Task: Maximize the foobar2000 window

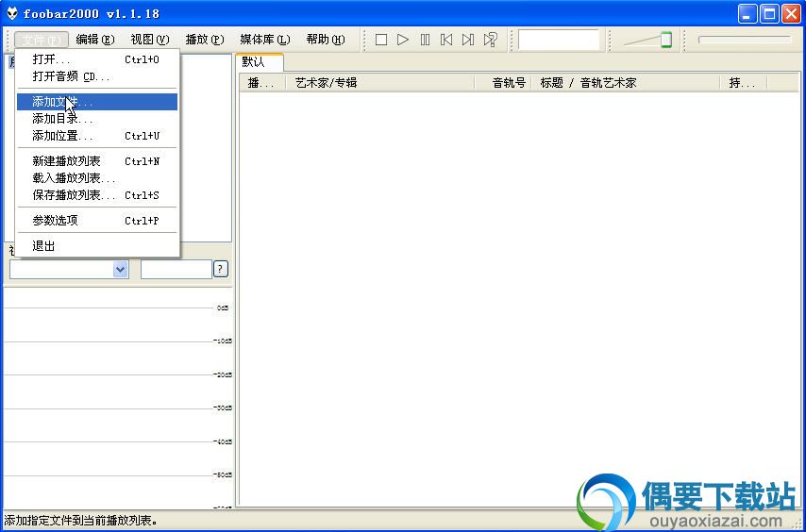Action: pos(769,14)
